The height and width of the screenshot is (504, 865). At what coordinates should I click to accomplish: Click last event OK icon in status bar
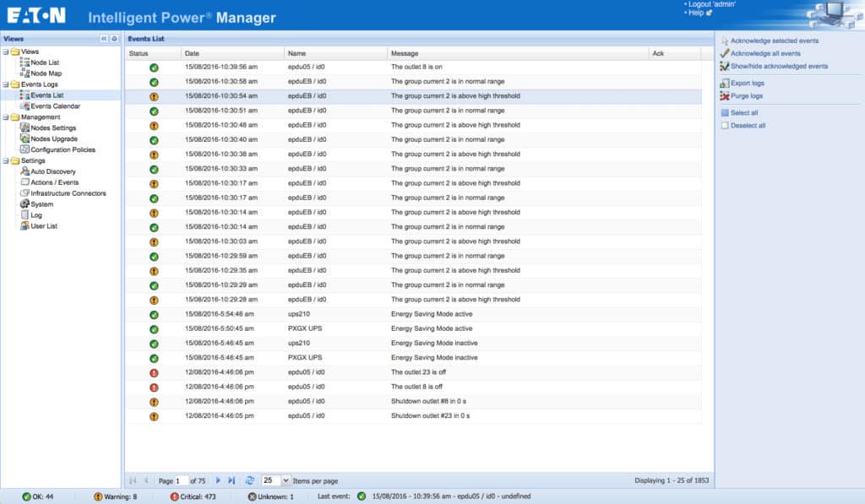[362, 496]
